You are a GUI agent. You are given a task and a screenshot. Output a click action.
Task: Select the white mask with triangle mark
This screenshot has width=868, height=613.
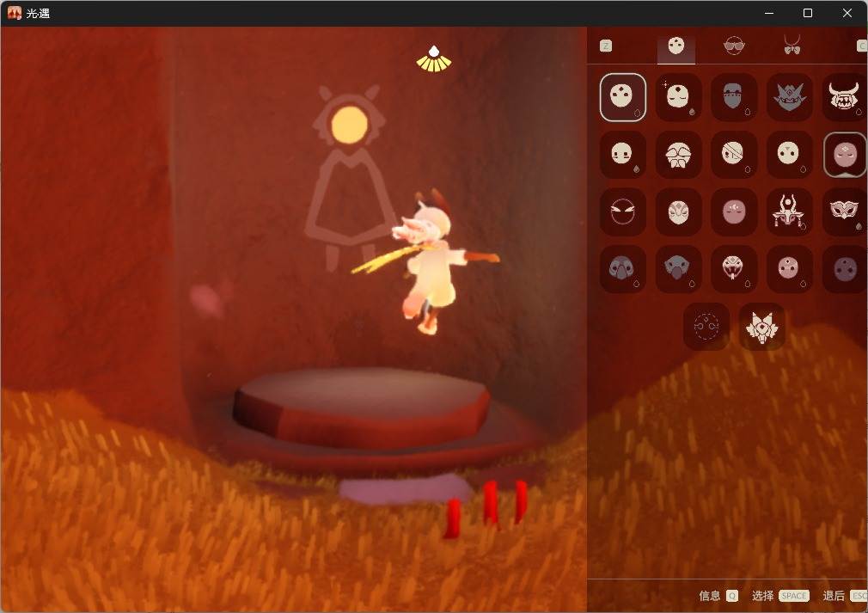[x=790, y=155]
